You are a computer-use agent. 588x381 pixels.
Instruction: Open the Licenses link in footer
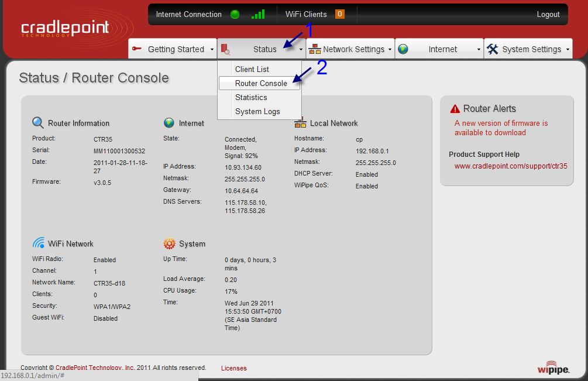pyautogui.click(x=233, y=368)
